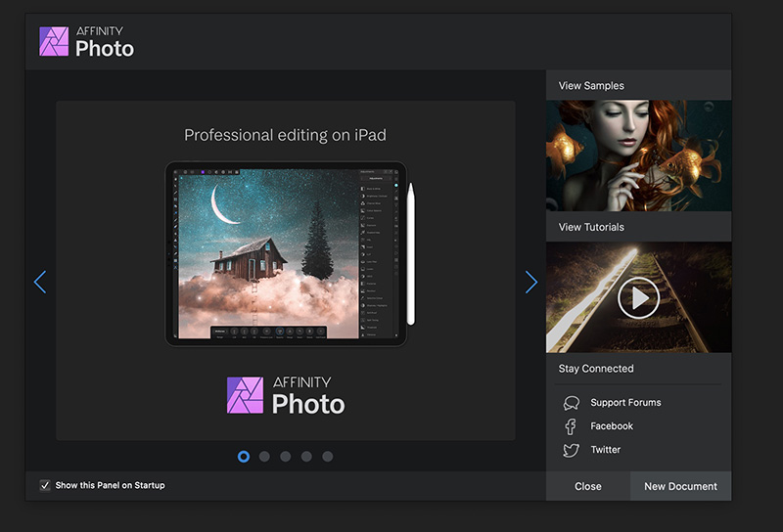Image resolution: width=783 pixels, height=532 pixels.
Task: Click the Twitter bird icon
Action: tap(572, 450)
